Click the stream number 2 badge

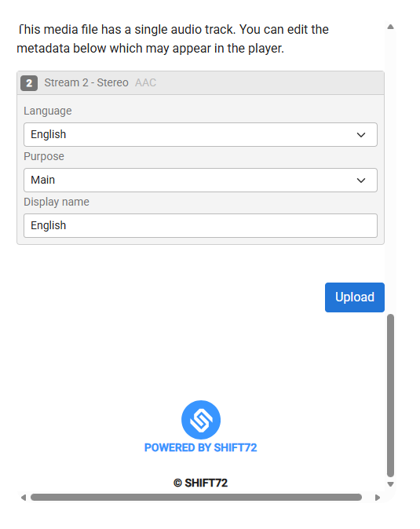point(29,83)
